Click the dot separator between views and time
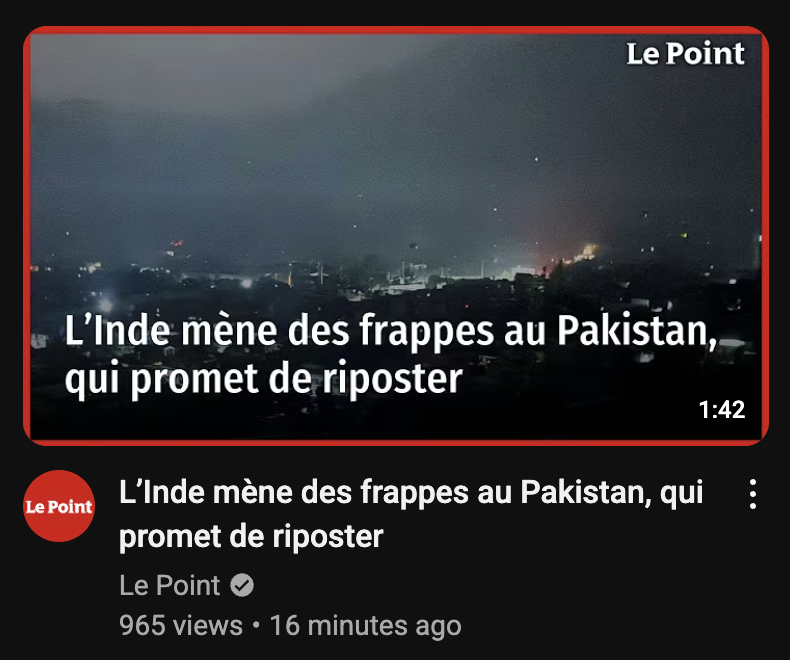790x660 pixels. click(256, 626)
